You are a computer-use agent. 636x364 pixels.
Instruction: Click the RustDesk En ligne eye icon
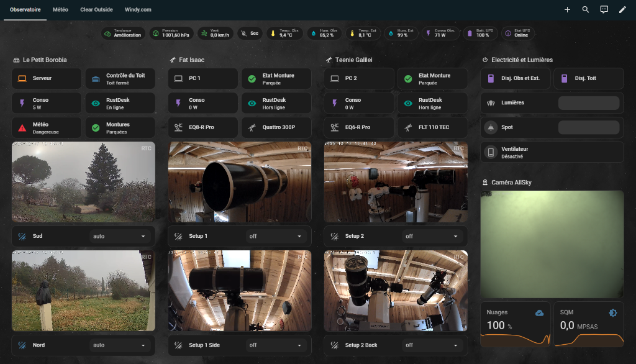point(96,103)
